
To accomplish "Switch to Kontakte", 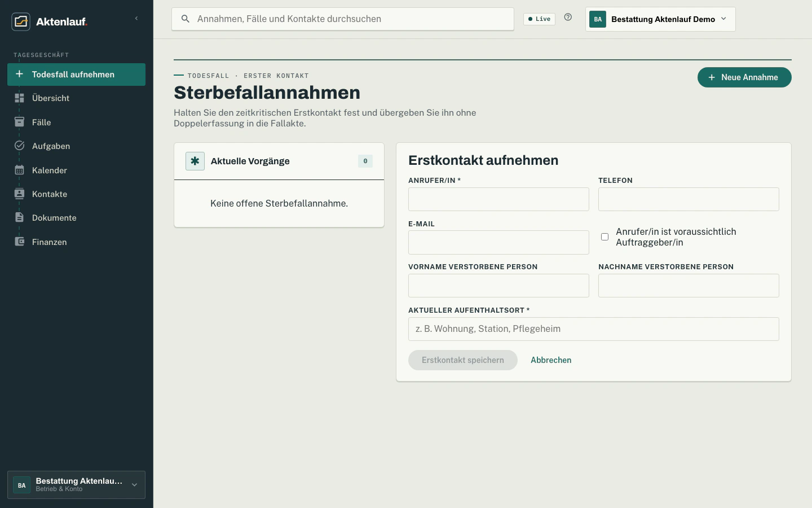I will [x=76, y=194].
